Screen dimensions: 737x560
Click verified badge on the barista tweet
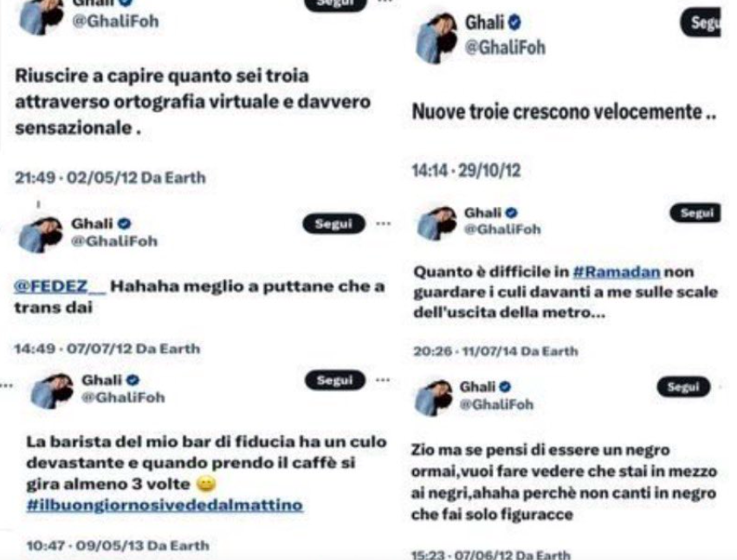133,380
